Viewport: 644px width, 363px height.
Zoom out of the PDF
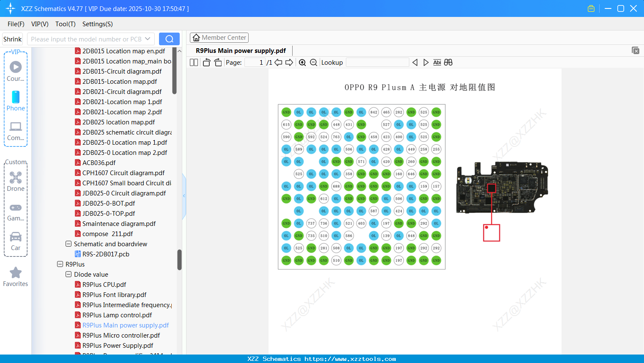coord(313,63)
